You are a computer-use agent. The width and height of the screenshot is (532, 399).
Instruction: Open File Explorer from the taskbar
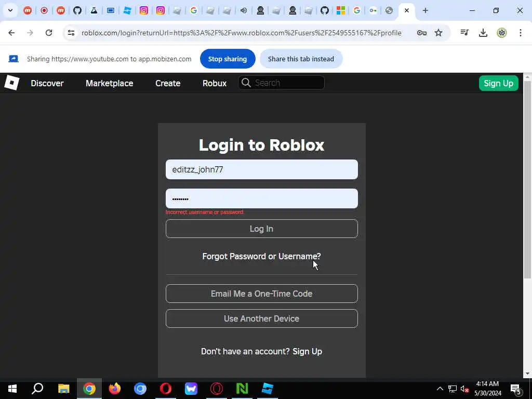click(63, 389)
